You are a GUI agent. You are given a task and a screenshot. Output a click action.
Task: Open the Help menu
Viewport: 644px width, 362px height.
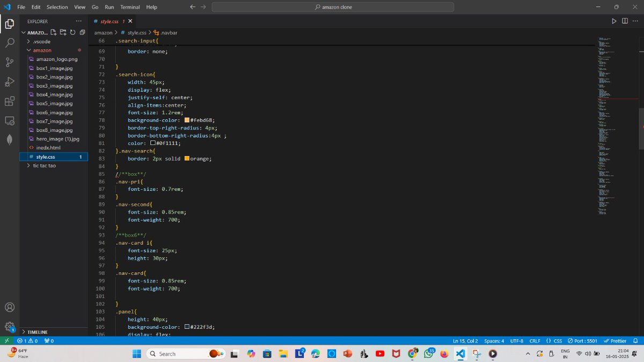click(152, 7)
